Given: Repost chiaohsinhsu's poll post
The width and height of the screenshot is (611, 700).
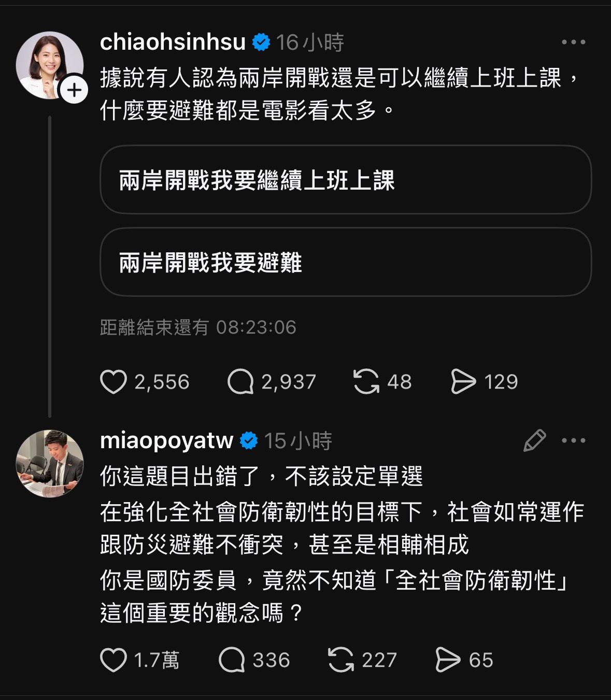Looking at the screenshot, I should 366,382.
